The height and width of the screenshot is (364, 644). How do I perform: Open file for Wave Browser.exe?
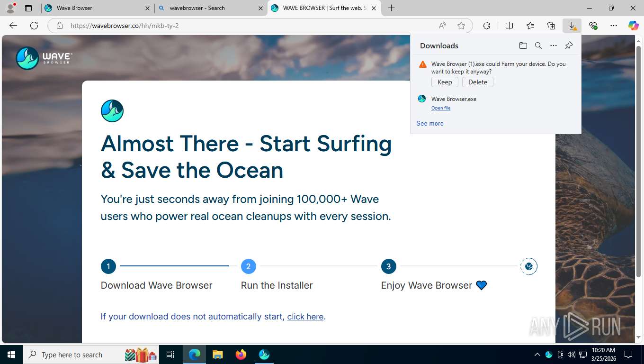(441, 108)
